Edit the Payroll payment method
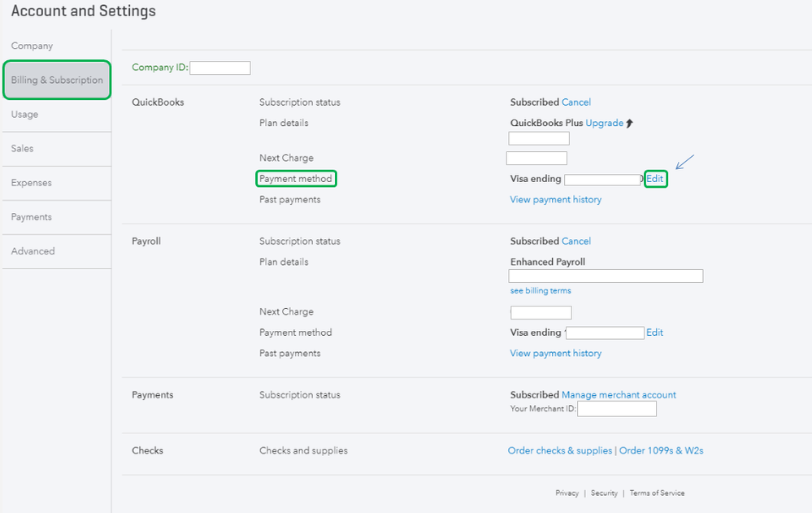 pyautogui.click(x=654, y=333)
